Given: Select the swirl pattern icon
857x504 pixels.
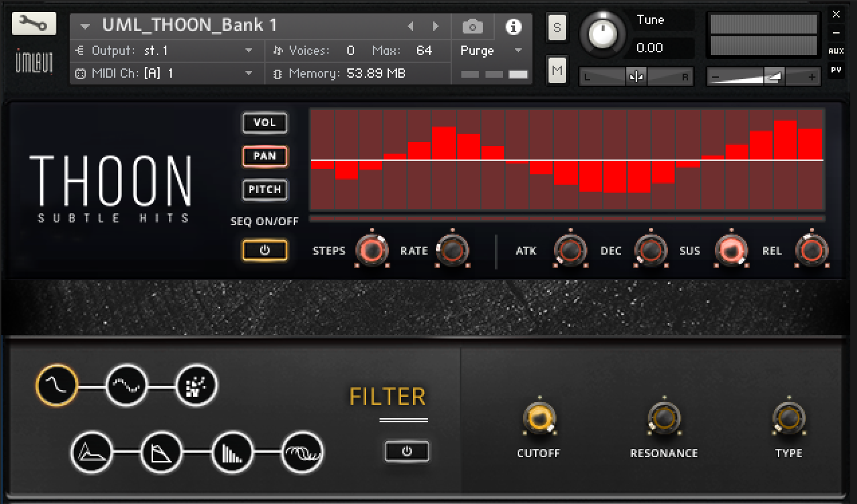Looking at the screenshot, I should (302, 452).
